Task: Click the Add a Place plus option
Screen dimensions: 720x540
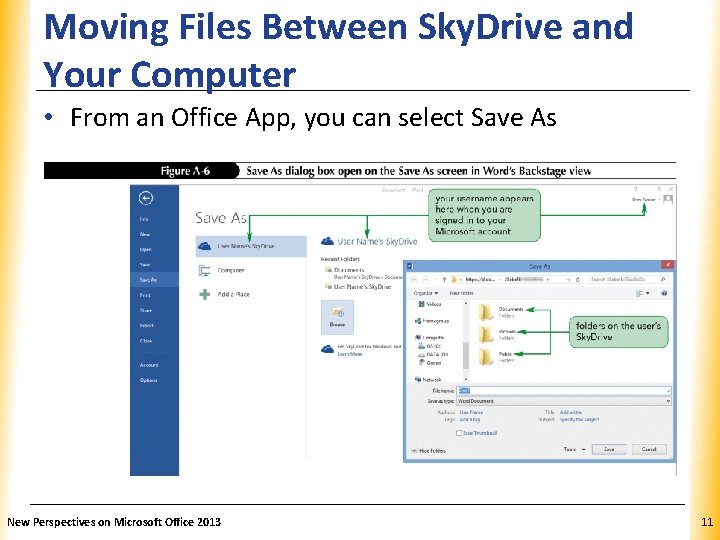Action: pos(225,294)
